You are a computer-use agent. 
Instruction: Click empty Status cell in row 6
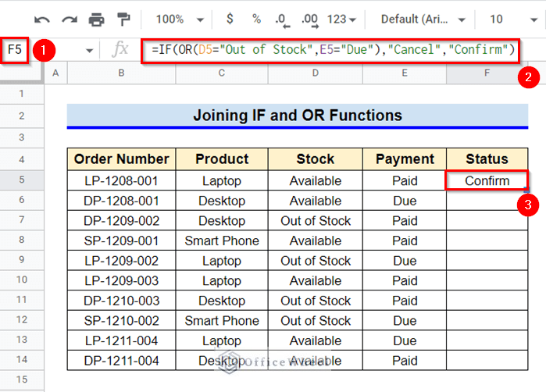click(487, 201)
